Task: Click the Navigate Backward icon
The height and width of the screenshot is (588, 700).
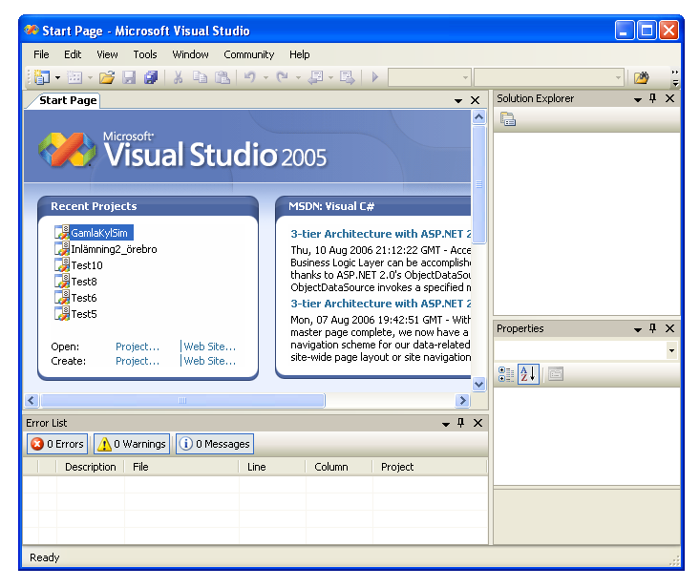Action: tap(316, 77)
